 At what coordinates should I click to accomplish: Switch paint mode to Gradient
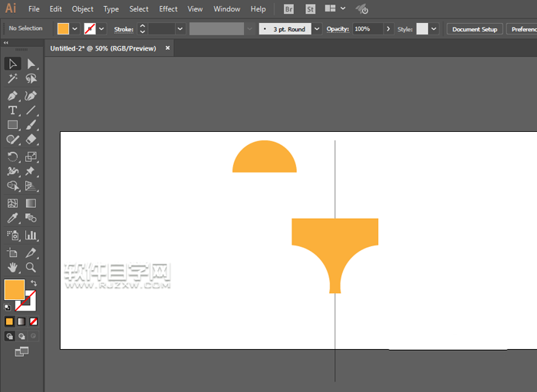pyautogui.click(x=21, y=321)
